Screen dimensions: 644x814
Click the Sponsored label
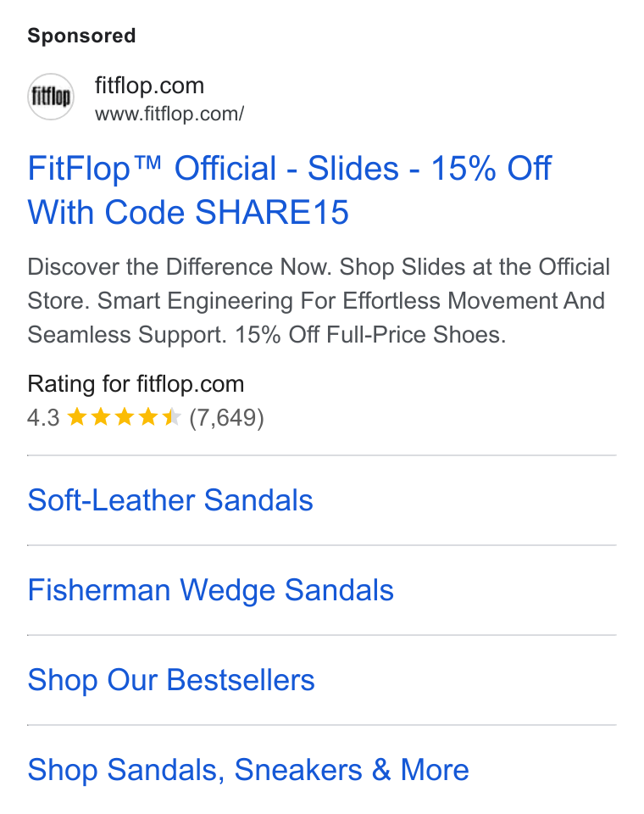point(81,36)
